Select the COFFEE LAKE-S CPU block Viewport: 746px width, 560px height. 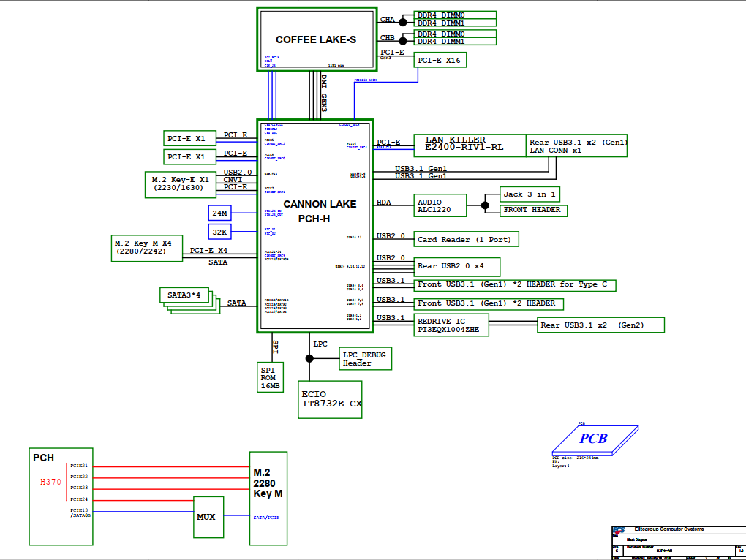click(316, 39)
